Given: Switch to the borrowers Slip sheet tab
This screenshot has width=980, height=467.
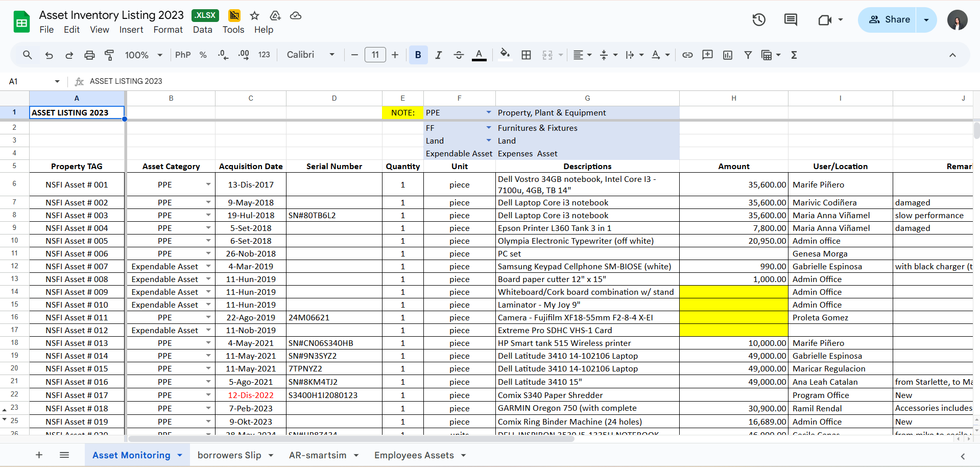Looking at the screenshot, I should coord(229,455).
